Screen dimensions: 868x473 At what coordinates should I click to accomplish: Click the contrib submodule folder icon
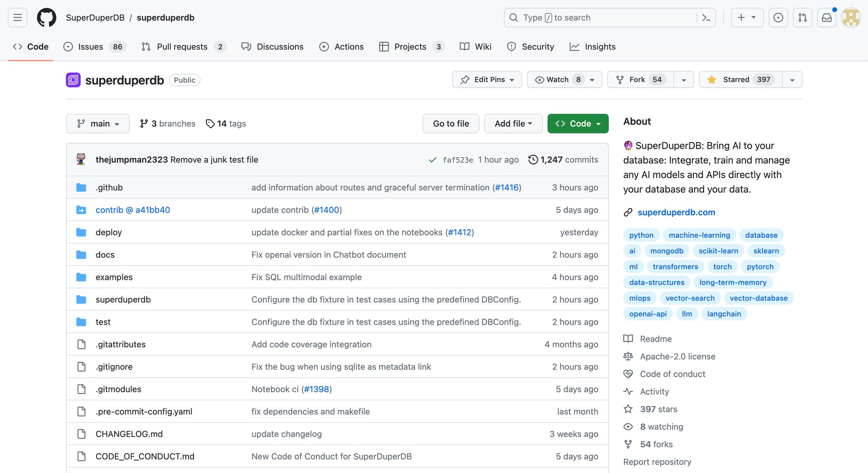(x=81, y=210)
